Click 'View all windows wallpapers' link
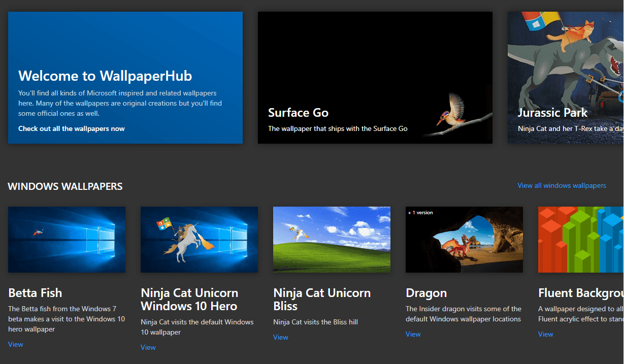 tap(562, 185)
